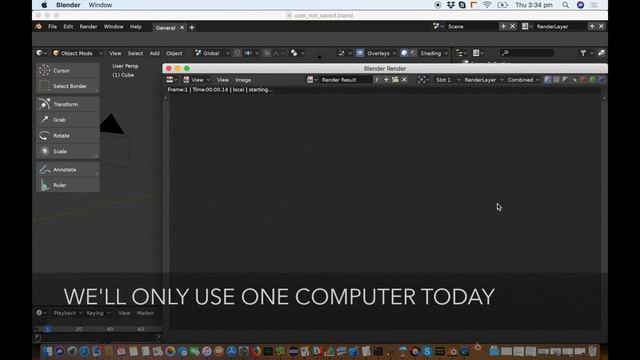Open the Object Mode dropdown
The image size is (640, 360).
click(x=77, y=53)
